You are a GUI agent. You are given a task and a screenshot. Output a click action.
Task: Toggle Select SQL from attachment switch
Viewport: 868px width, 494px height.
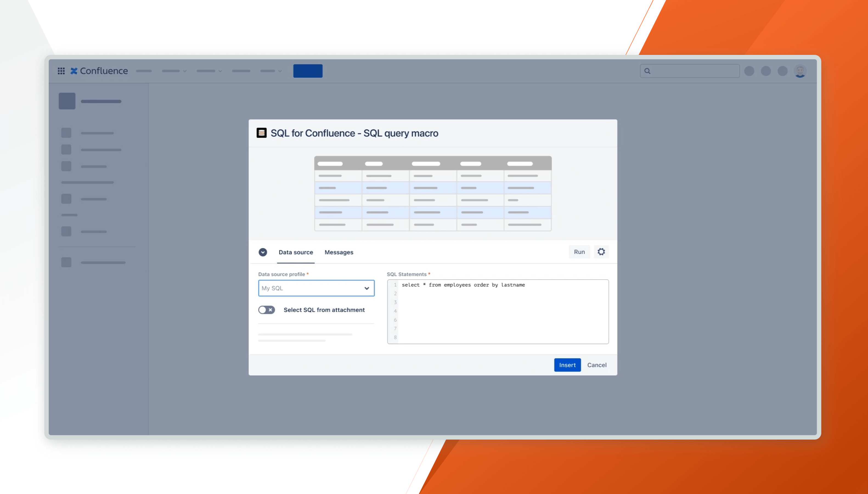pyautogui.click(x=266, y=310)
